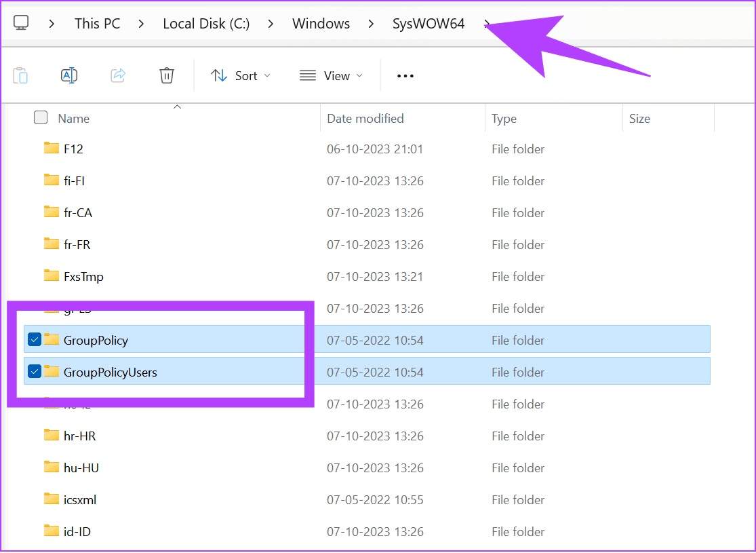Expand chevron after This PC in breadcrumb
Screen dimensions: 756x553
[141, 24]
